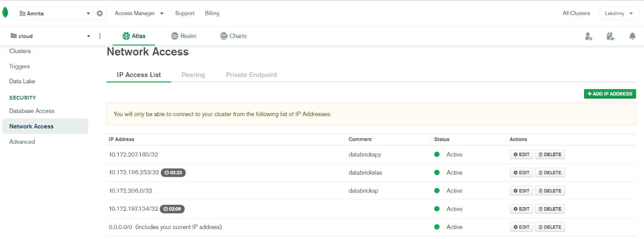Open the Access Manager dropdown menu
The height and width of the screenshot is (239, 644).
tap(139, 14)
